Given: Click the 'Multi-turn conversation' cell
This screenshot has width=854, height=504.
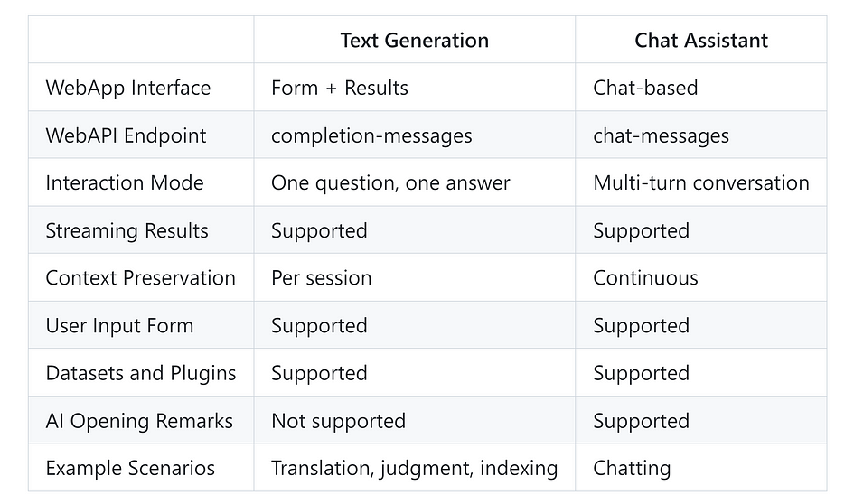Looking at the screenshot, I should pos(701,182).
